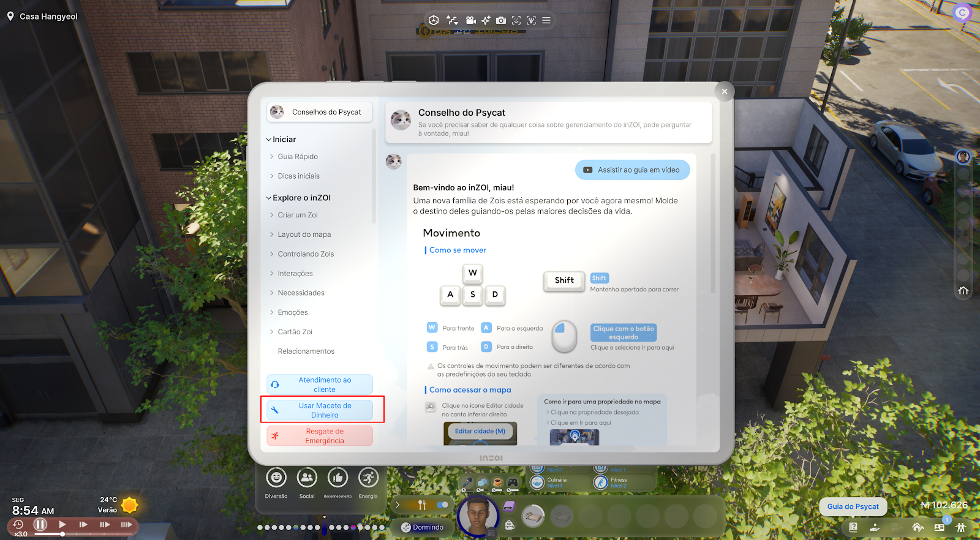This screenshot has height=540, width=980.
Task: Open the Psycat guide book icon
Action: [853, 527]
